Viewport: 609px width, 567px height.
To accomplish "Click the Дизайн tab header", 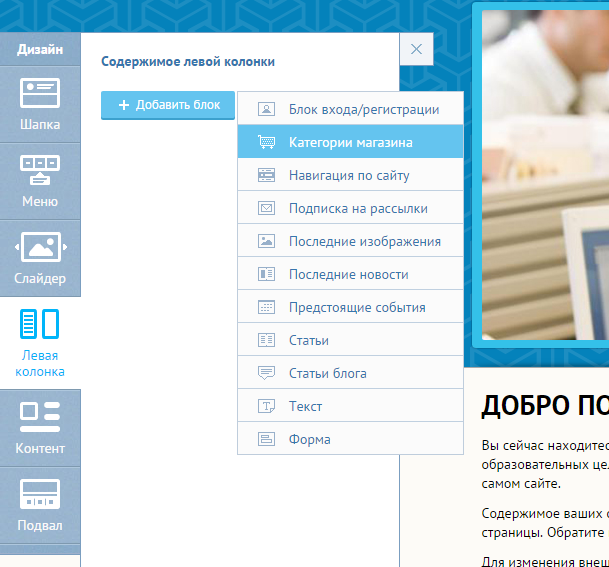I will point(40,49).
